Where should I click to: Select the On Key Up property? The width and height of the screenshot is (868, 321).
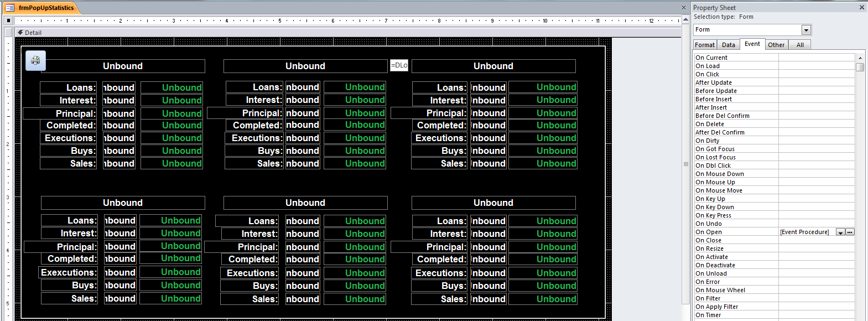pyautogui.click(x=775, y=199)
